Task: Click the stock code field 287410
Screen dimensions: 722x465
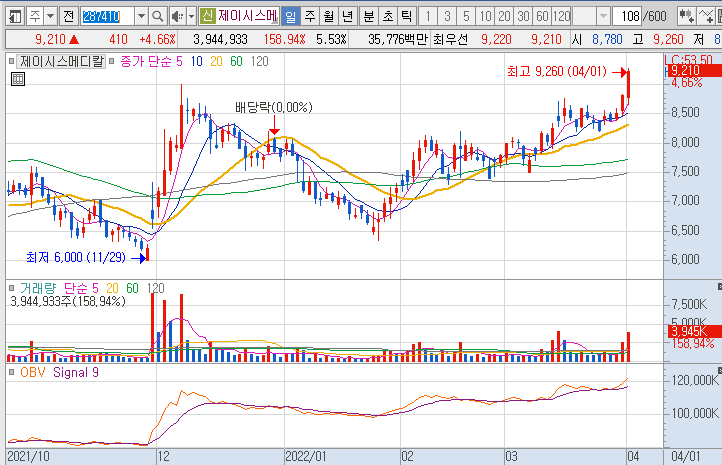Action: click(x=108, y=17)
